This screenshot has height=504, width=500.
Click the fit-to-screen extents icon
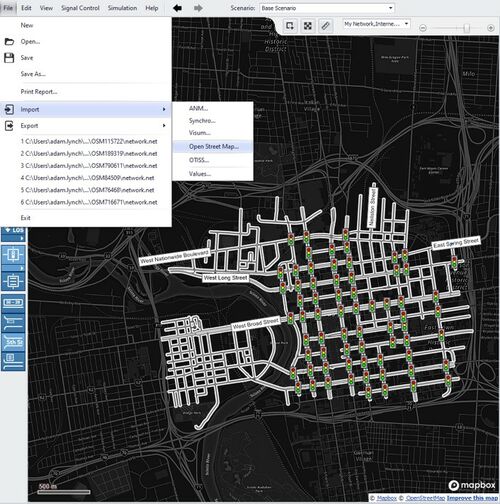308,26
